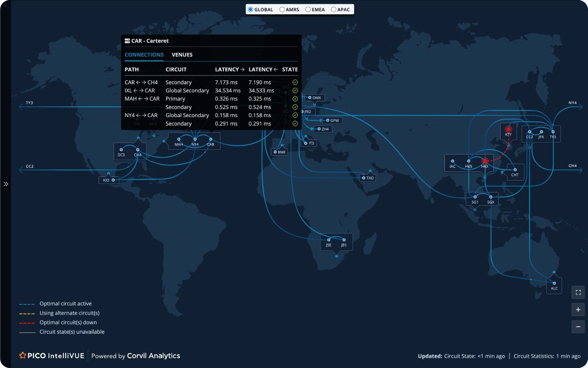Zoom out with the minus button
The image size is (588, 368).
tap(578, 327)
